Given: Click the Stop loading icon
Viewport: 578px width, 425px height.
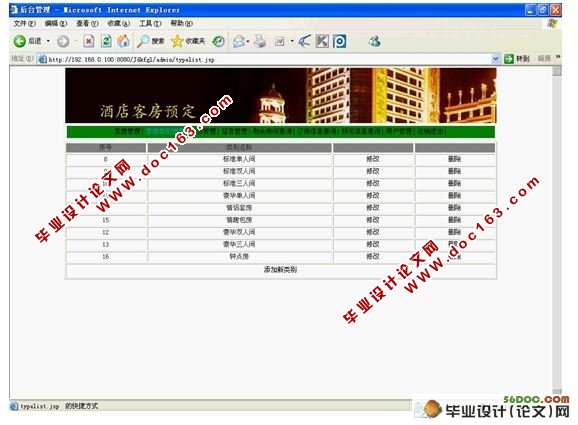Looking at the screenshot, I should [88, 41].
